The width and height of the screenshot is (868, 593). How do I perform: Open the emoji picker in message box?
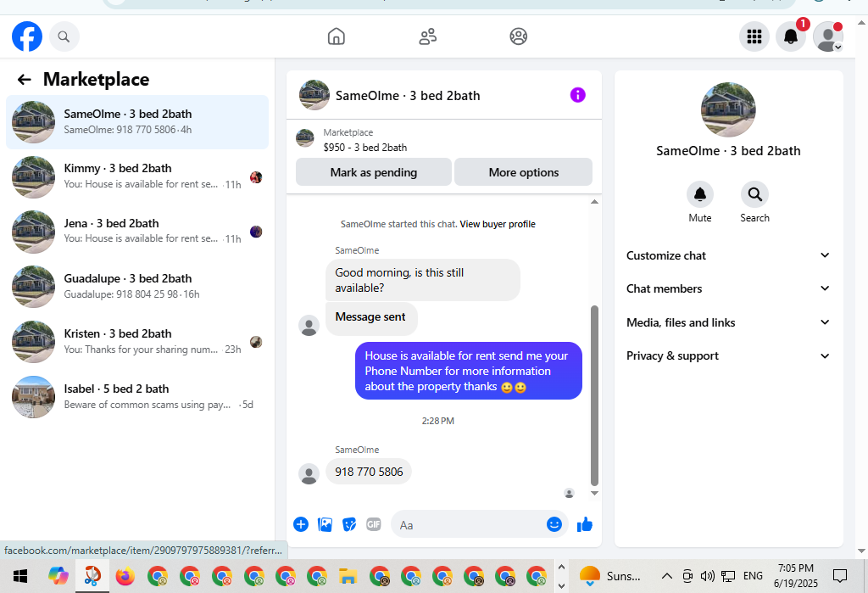coord(554,524)
